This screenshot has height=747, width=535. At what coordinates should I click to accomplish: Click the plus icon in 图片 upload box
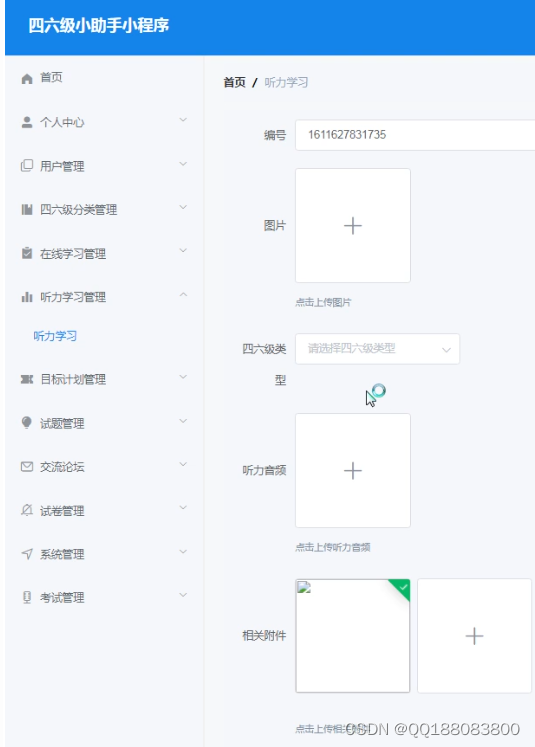pyautogui.click(x=353, y=226)
